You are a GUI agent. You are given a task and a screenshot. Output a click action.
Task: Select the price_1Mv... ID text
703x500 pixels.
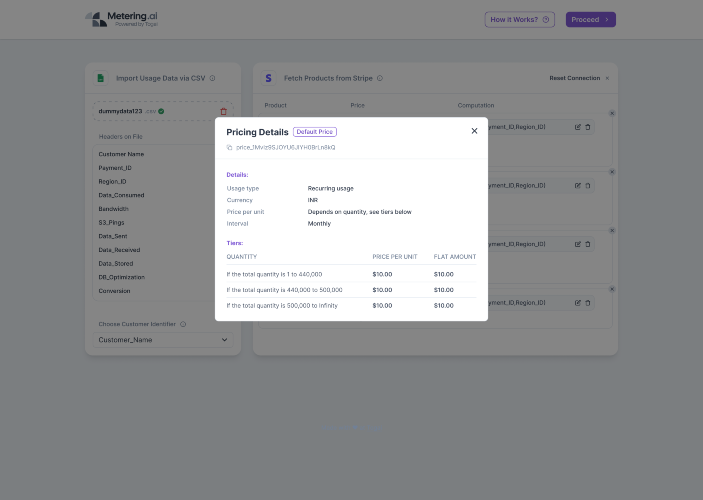pos(286,148)
